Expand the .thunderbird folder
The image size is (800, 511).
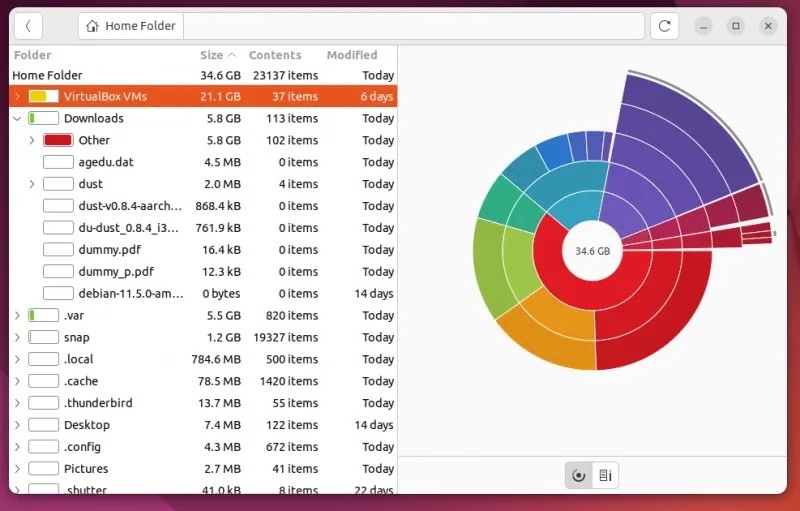click(18, 403)
